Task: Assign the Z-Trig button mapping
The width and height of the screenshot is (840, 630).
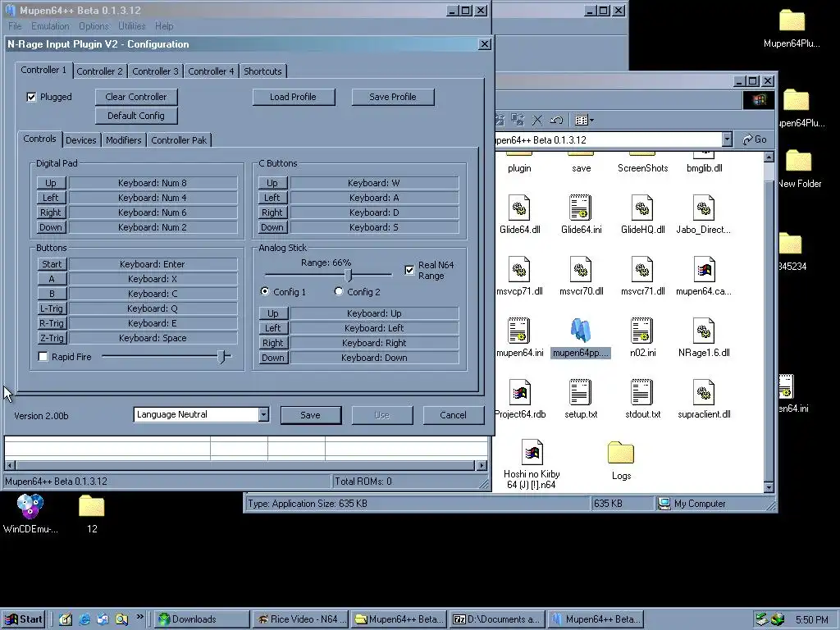Action: pos(52,338)
